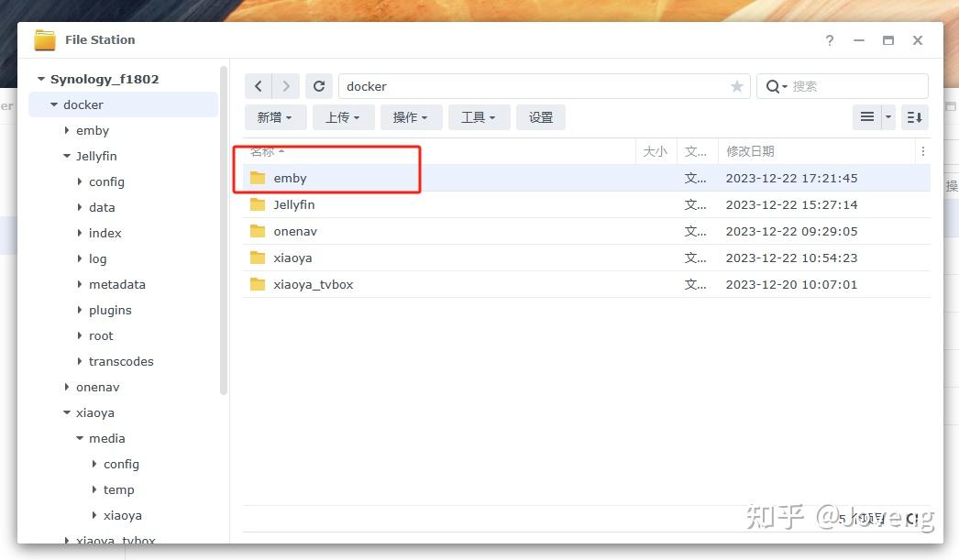Open view mode dropdown arrow

(888, 116)
